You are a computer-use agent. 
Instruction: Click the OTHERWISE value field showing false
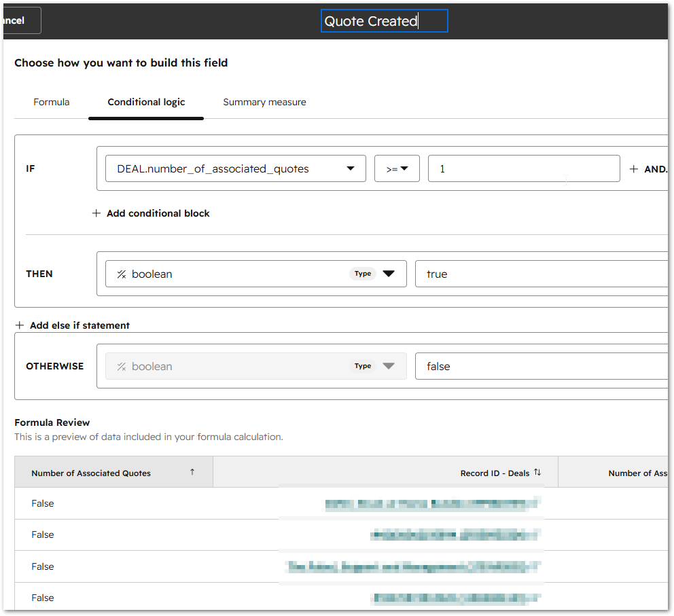click(x=542, y=366)
